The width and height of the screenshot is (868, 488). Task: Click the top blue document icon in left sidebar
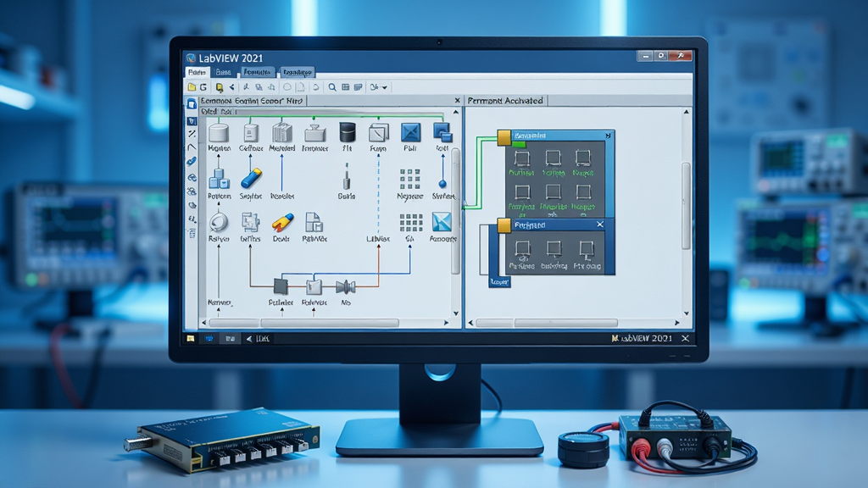192,104
